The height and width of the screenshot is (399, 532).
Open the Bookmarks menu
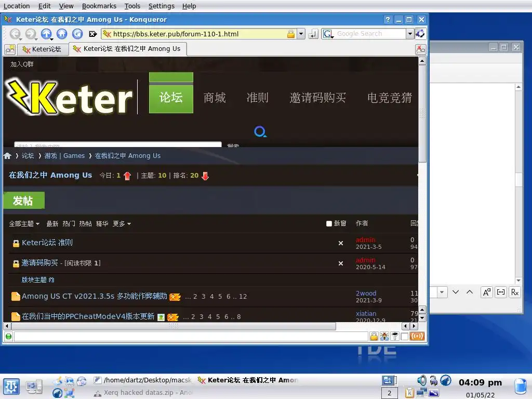99,6
